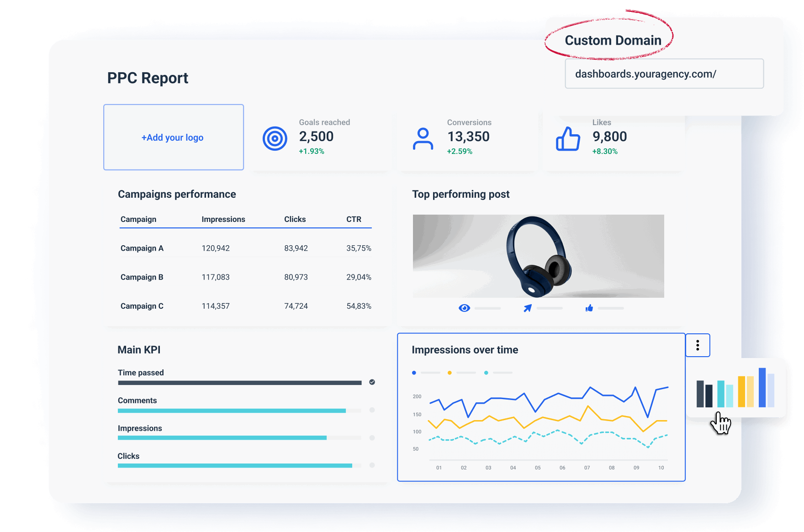This screenshot has width=804, height=532.
Task: Toggle the Impressions KPI status circle
Action: (x=372, y=437)
